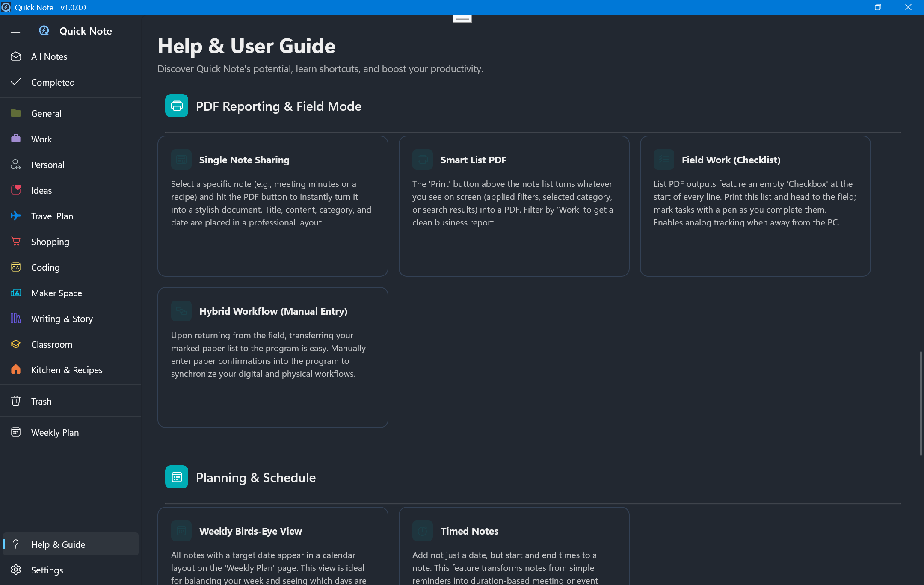Screen dimensions: 924x585
Task: Click the Settings gear icon
Action: (16, 570)
